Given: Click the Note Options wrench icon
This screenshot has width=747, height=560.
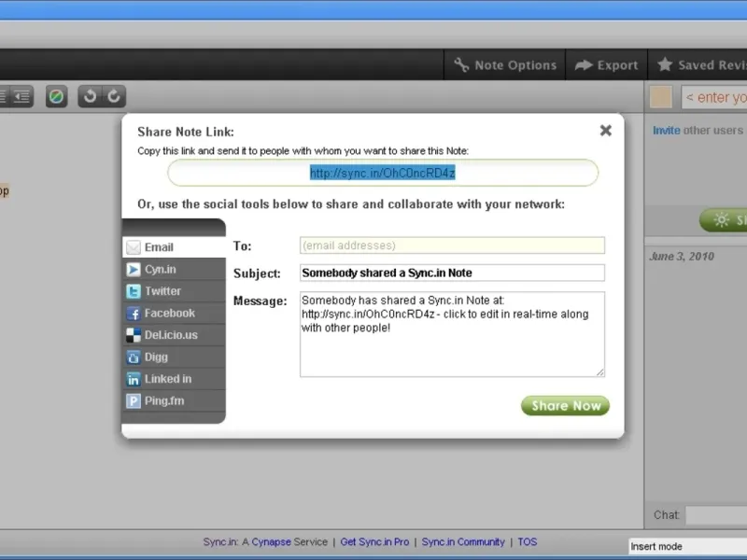Looking at the screenshot, I should 461,64.
